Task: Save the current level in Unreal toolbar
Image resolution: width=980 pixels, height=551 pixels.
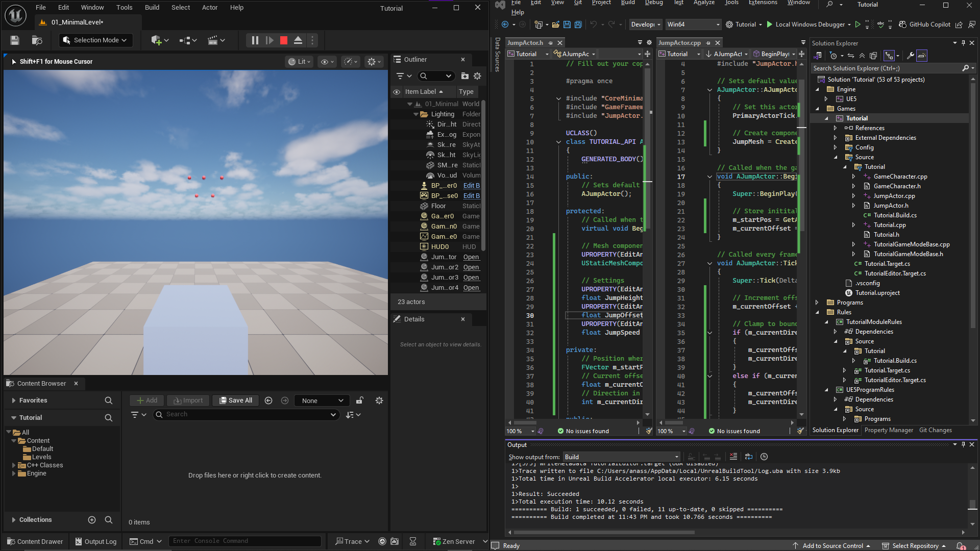Action: point(15,40)
